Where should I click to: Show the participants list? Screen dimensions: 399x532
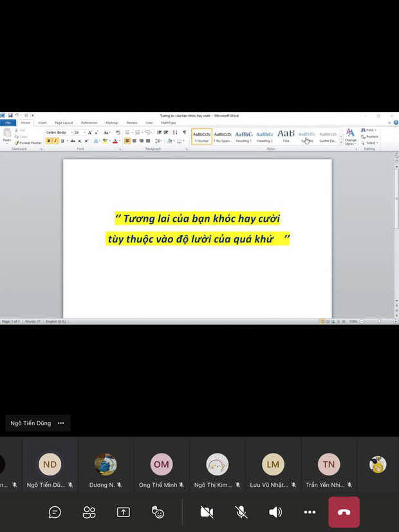pos(89,512)
